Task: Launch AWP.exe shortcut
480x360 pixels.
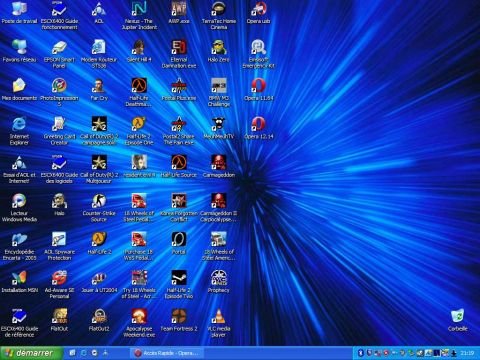Action: click(x=179, y=9)
